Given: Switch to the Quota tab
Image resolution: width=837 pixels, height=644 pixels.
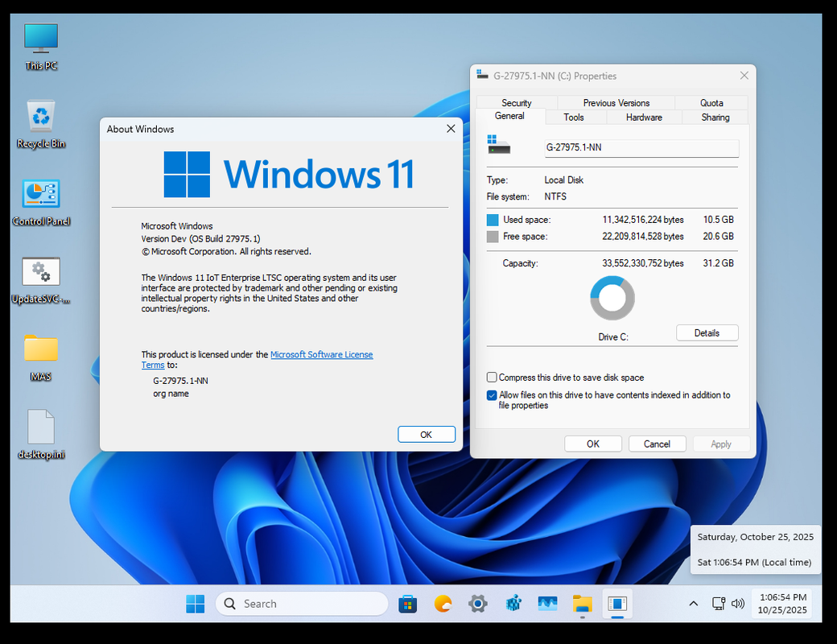Looking at the screenshot, I should pos(711,102).
